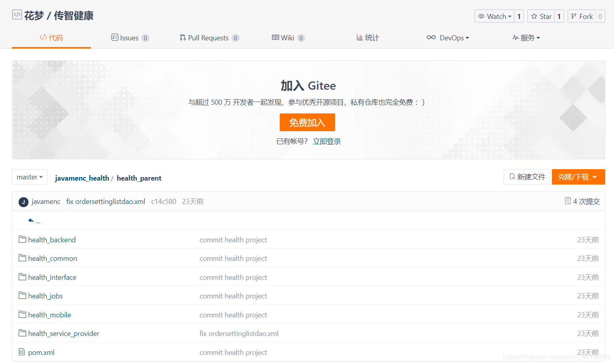Click the javamenc avatar icon

pyautogui.click(x=23, y=202)
